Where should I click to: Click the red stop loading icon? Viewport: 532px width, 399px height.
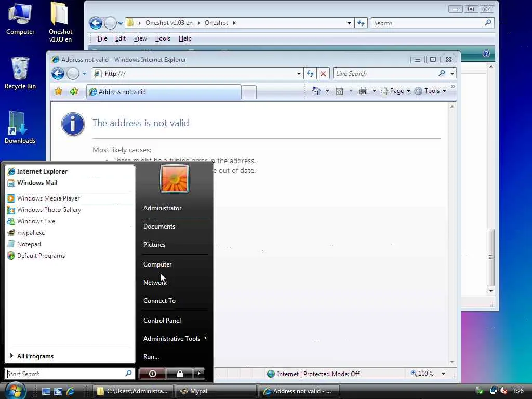click(323, 74)
